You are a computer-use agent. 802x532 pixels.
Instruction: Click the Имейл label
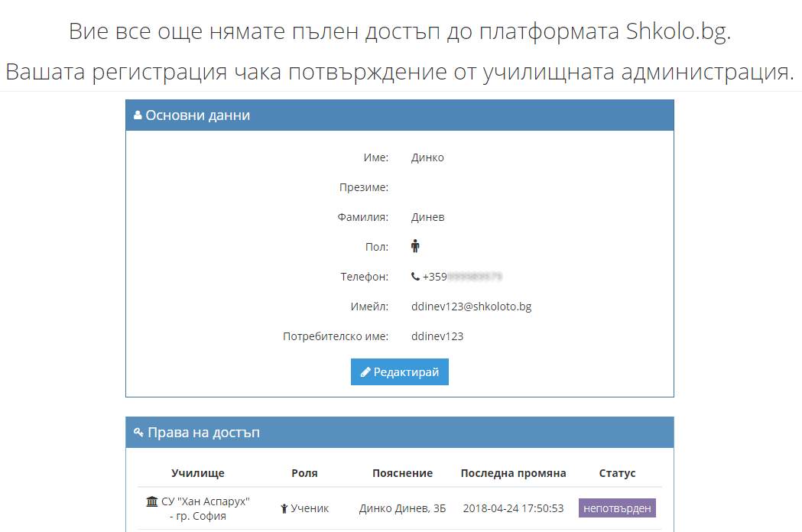pos(369,307)
